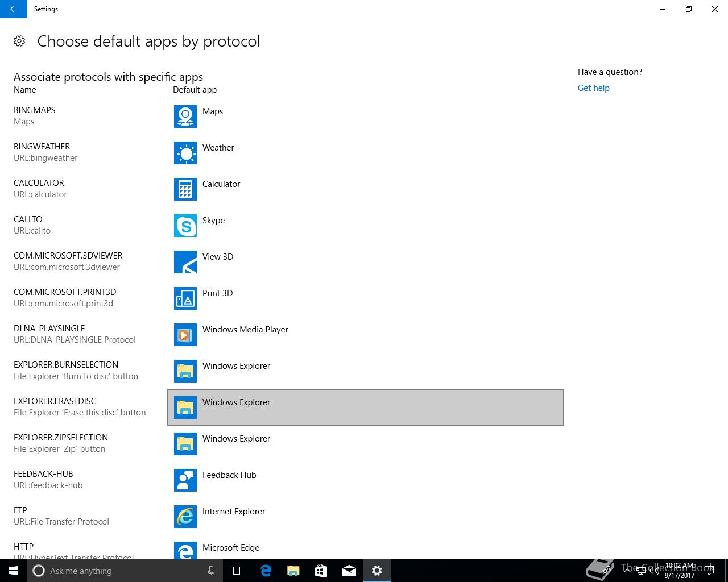Click the Settings taskbar icon
728x582 pixels.
[377, 571]
